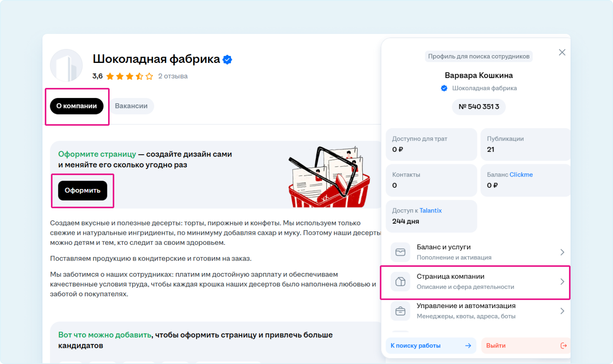Switch to the Вакансии tab
The image size is (613, 364).
tap(131, 106)
